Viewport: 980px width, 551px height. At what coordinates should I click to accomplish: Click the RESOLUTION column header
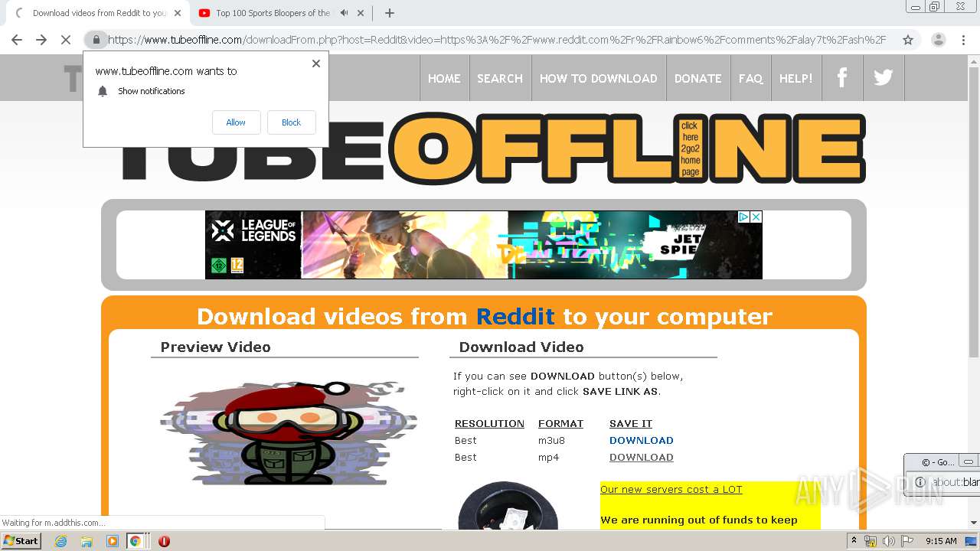pos(489,424)
